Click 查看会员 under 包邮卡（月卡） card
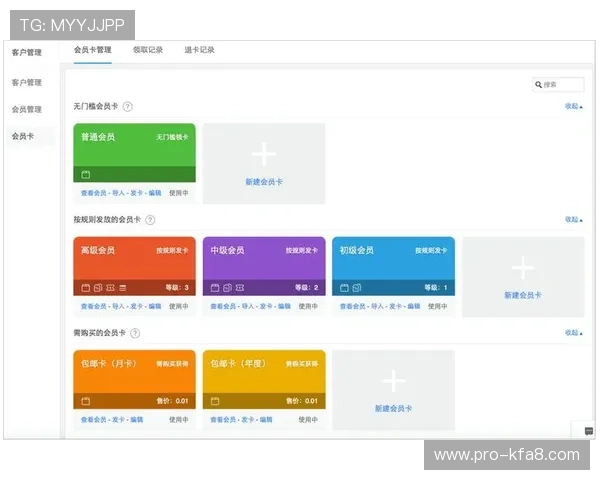The image size is (600, 480). [x=94, y=420]
